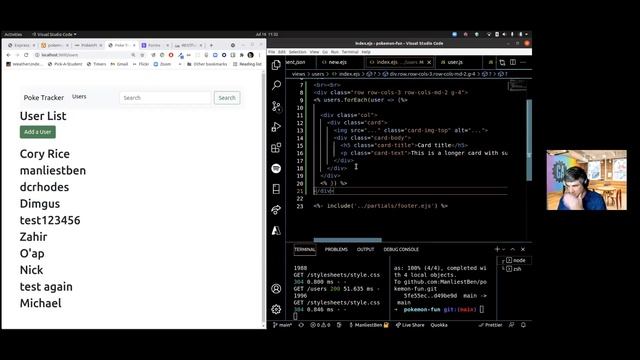
Task: Click the errors and warnings count in status bar
Action: pyautogui.click(x=320, y=325)
